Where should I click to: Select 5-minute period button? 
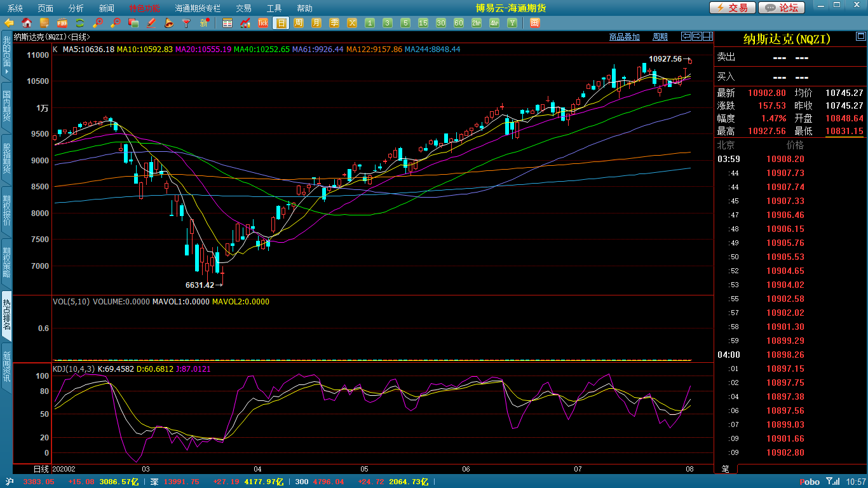click(x=405, y=23)
